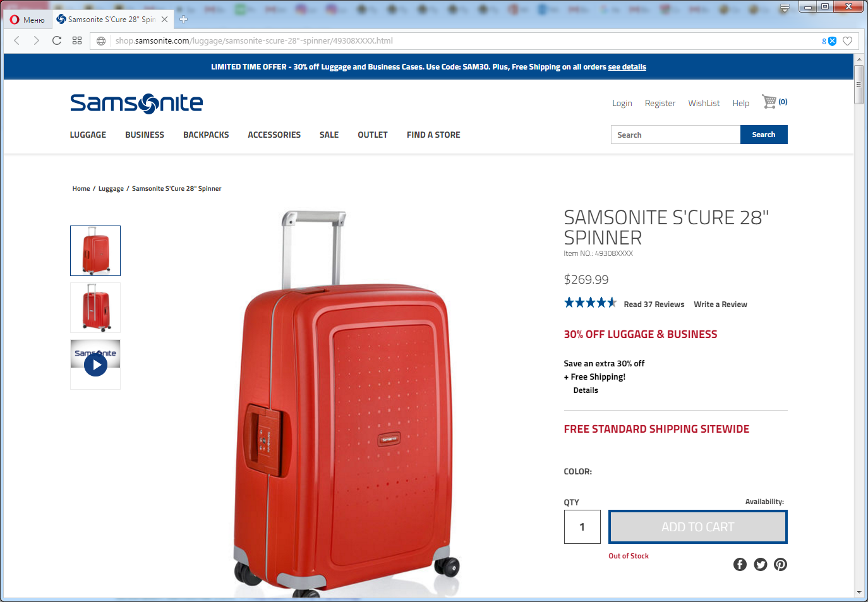Image resolution: width=868 pixels, height=602 pixels.
Task: Select the second suitcase thumbnail
Action: 95,308
